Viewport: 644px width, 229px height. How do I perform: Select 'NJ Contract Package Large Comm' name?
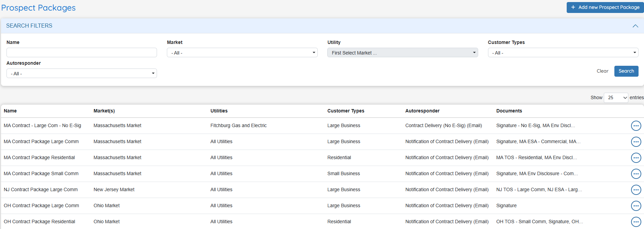point(41,189)
